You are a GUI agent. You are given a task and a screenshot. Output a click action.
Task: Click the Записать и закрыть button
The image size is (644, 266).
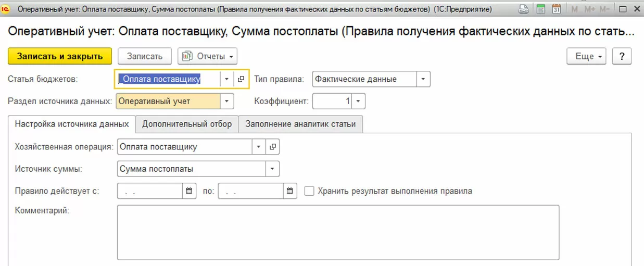(59, 56)
